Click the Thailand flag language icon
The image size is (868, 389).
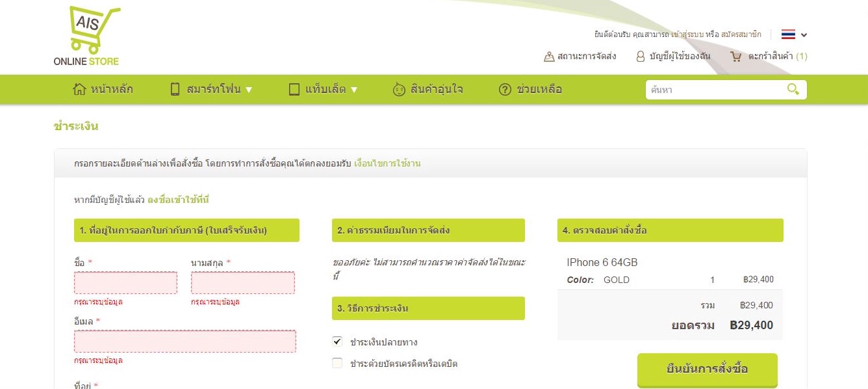(x=788, y=34)
